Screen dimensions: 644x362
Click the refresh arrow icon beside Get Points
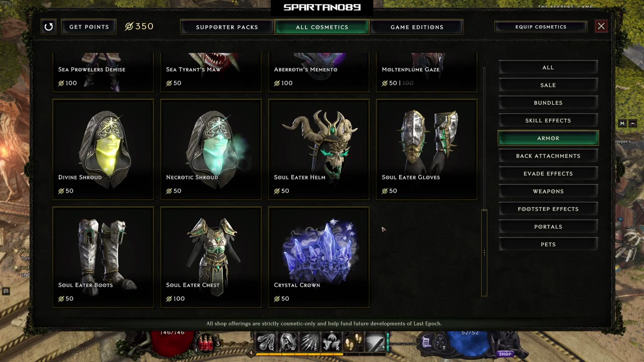click(49, 27)
